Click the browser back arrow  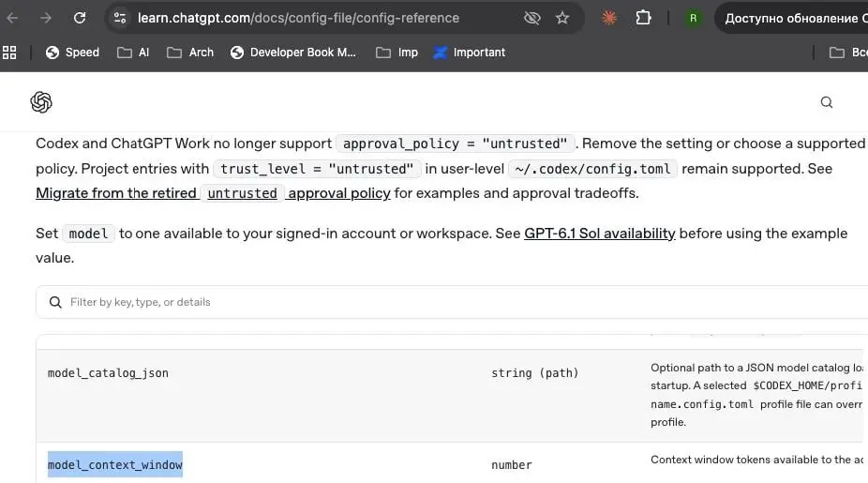[12, 18]
